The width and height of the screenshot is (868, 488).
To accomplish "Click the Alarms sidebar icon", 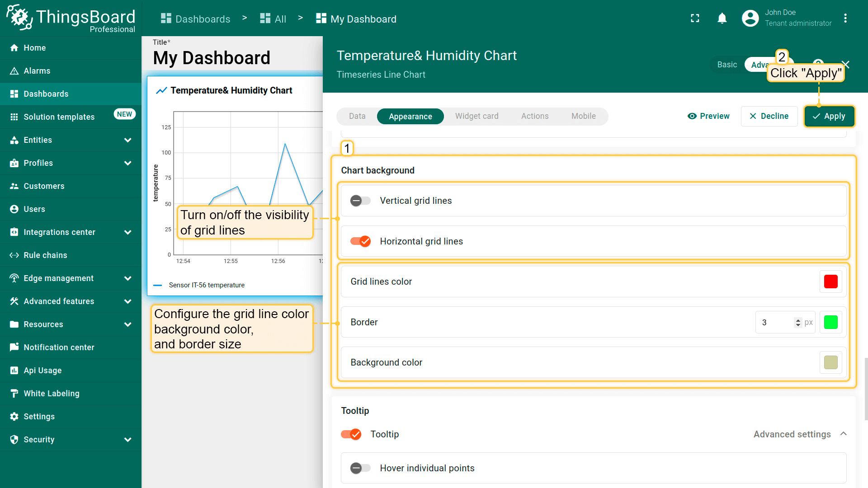I will pos(14,71).
